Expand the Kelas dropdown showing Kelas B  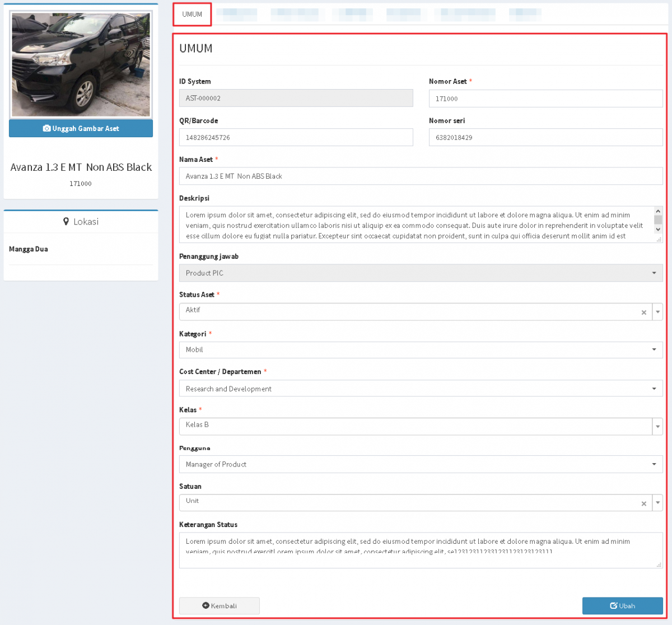[657, 426]
